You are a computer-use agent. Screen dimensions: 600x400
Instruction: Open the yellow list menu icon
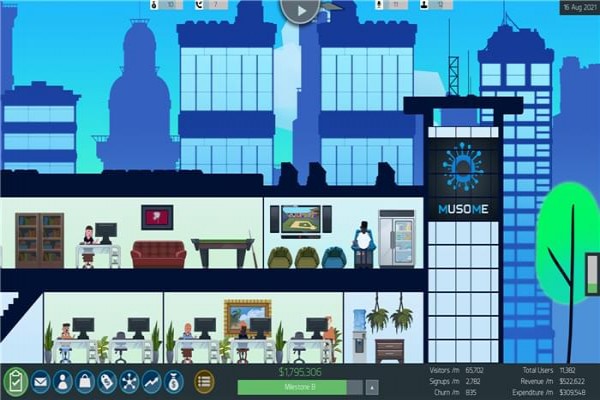pyautogui.click(x=204, y=382)
